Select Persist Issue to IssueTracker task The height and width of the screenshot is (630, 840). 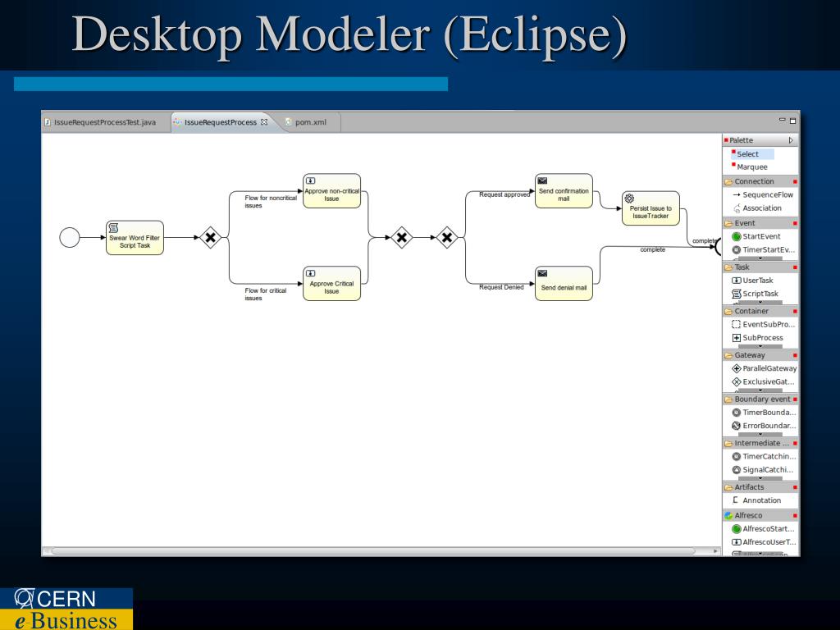tap(651, 208)
